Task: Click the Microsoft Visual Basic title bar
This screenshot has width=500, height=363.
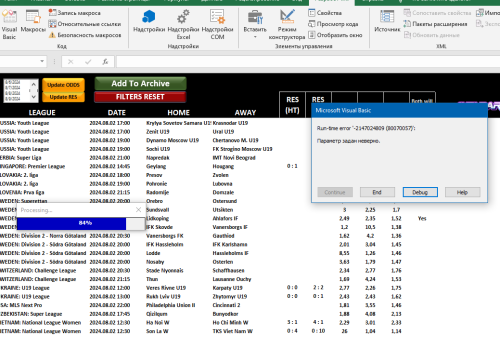Action: click(399, 110)
